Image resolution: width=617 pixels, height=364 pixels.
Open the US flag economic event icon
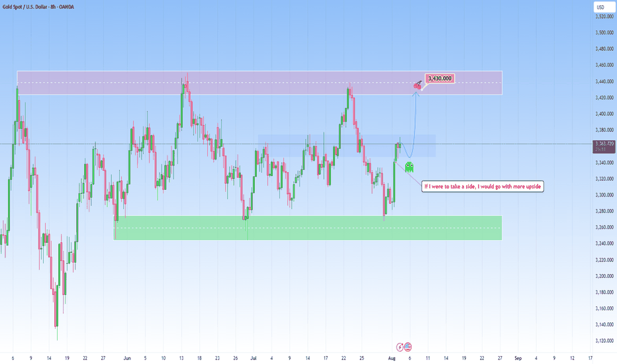[408, 347]
